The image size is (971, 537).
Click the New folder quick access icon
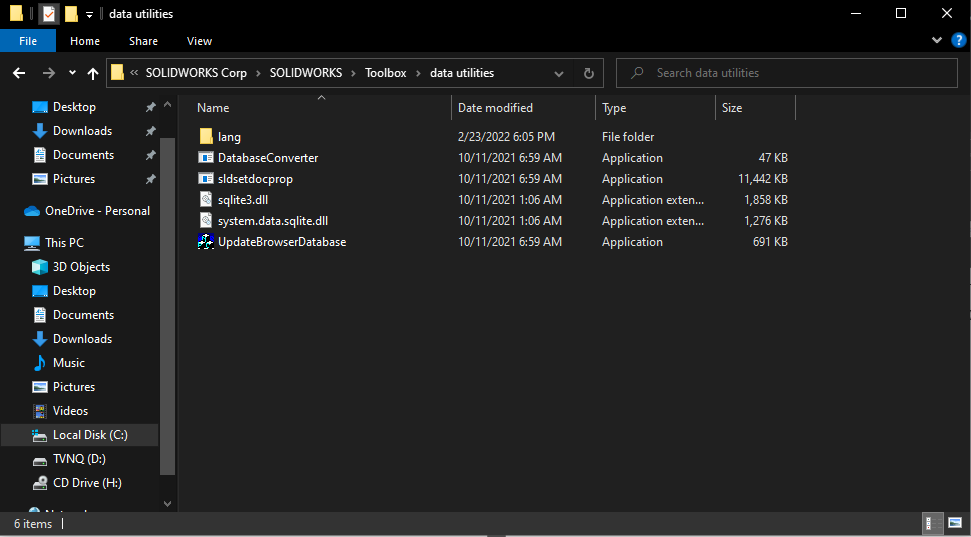tap(71, 14)
